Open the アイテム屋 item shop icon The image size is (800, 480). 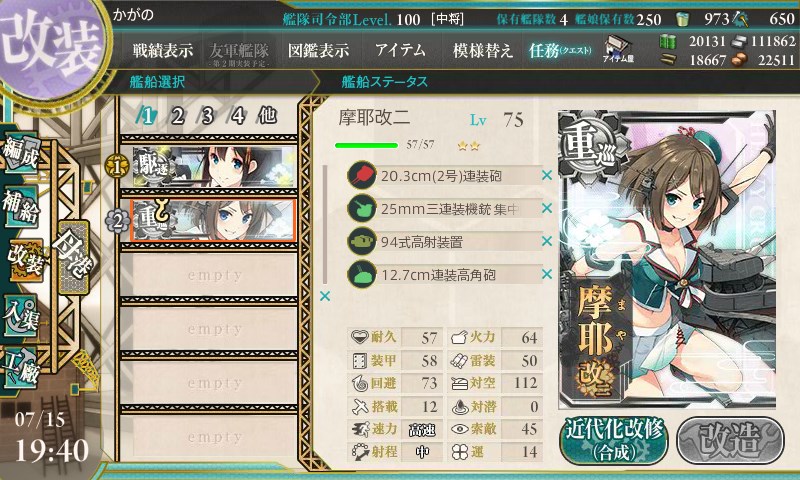pos(617,49)
